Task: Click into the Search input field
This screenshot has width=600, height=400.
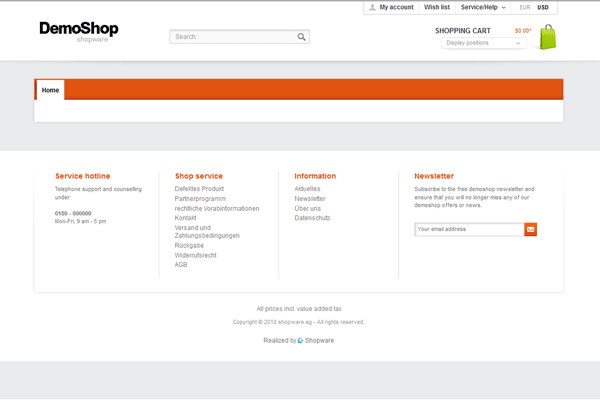Action: pyautogui.click(x=232, y=37)
